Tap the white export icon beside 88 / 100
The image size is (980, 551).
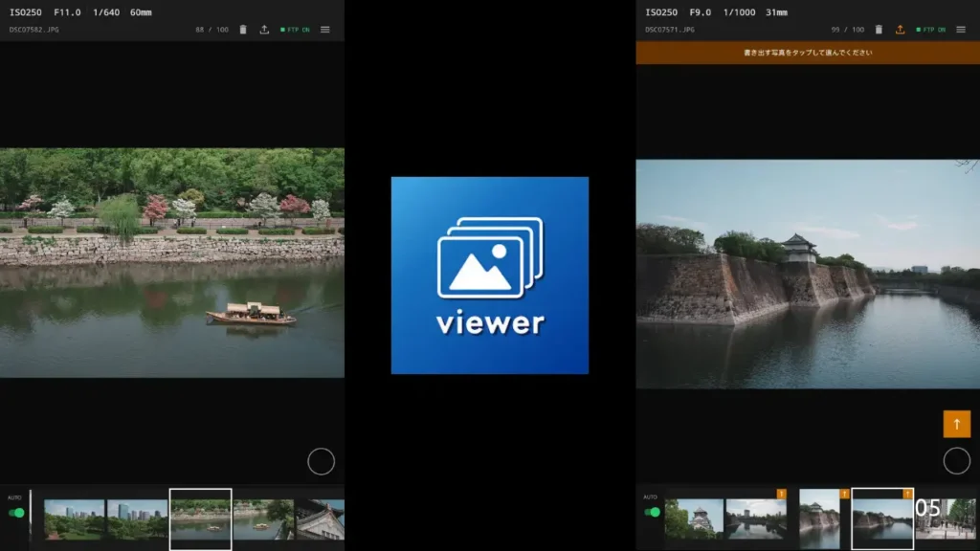264,30
